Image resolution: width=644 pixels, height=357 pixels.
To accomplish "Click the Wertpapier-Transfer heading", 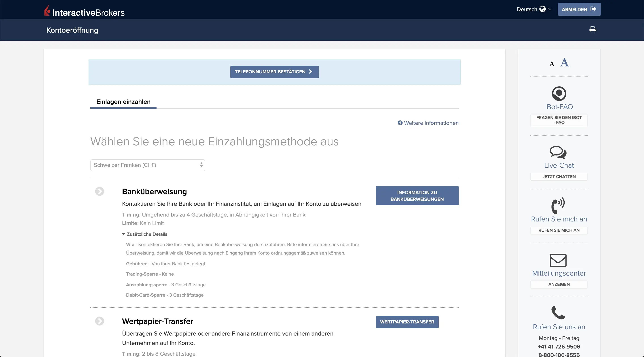I will point(157,321).
